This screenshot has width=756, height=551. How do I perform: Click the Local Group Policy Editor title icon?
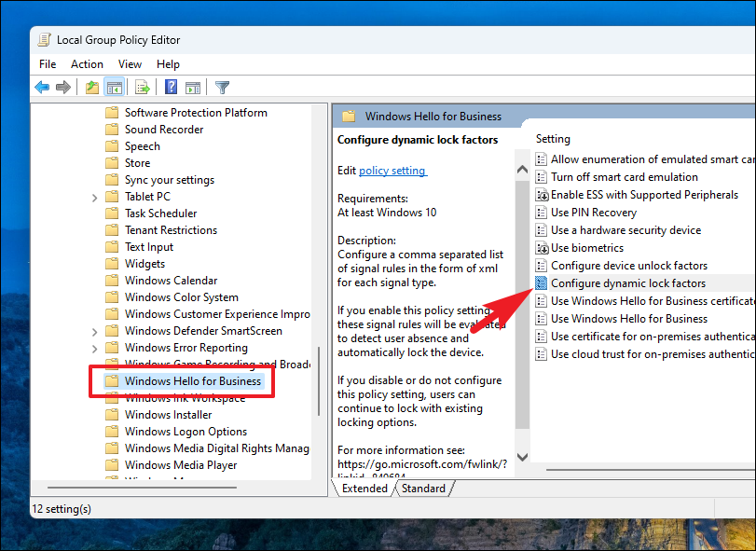45,39
